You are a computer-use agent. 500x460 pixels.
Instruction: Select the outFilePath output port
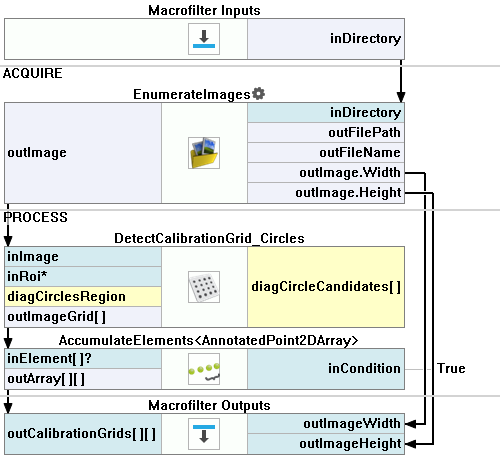pos(326,133)
